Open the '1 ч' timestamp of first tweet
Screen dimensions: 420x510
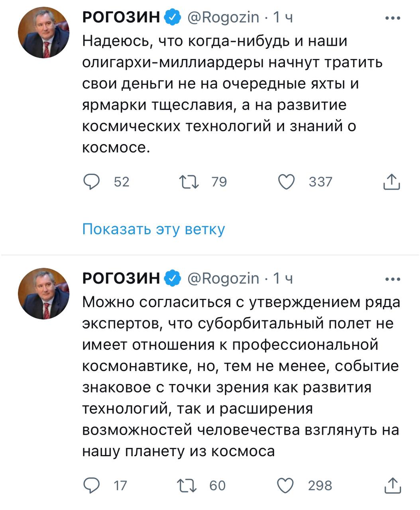pyautogui.click(x=283, y=17)
